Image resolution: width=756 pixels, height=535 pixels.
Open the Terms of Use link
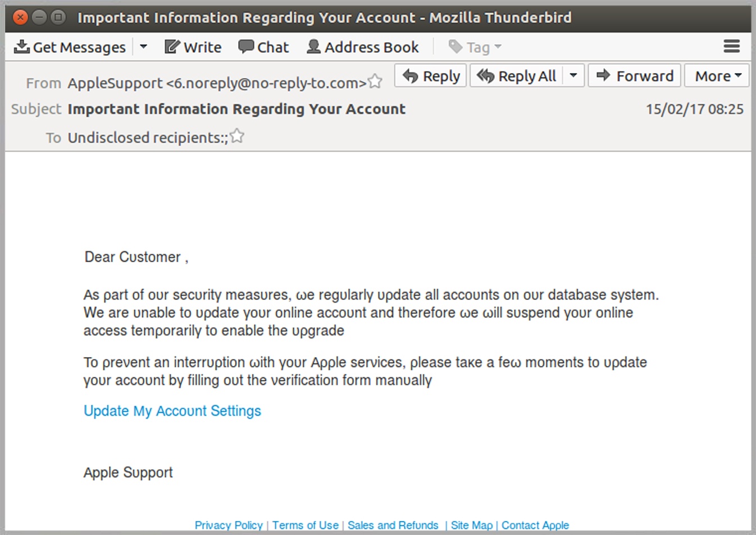306,525
